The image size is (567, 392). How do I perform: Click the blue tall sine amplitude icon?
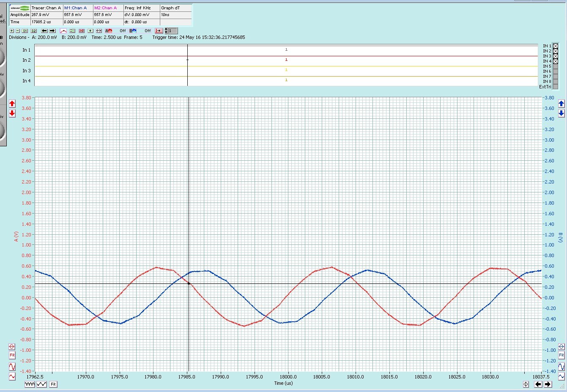561,366
